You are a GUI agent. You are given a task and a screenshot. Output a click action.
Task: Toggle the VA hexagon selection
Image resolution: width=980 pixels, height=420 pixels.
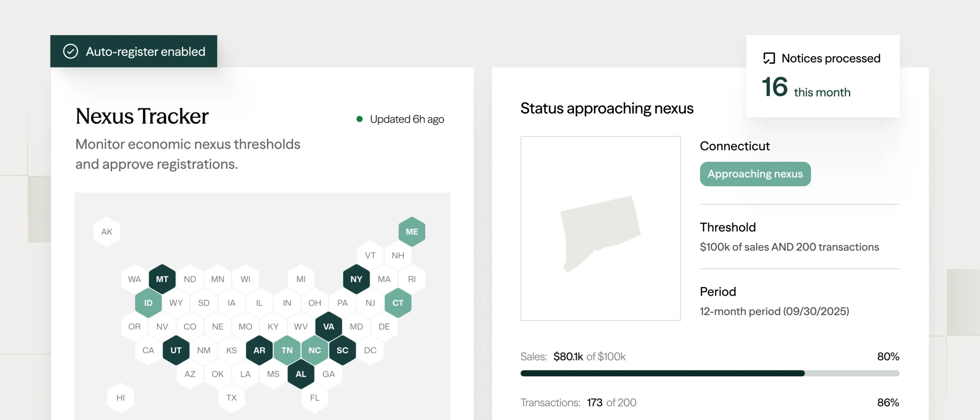(x=328, y=326)
